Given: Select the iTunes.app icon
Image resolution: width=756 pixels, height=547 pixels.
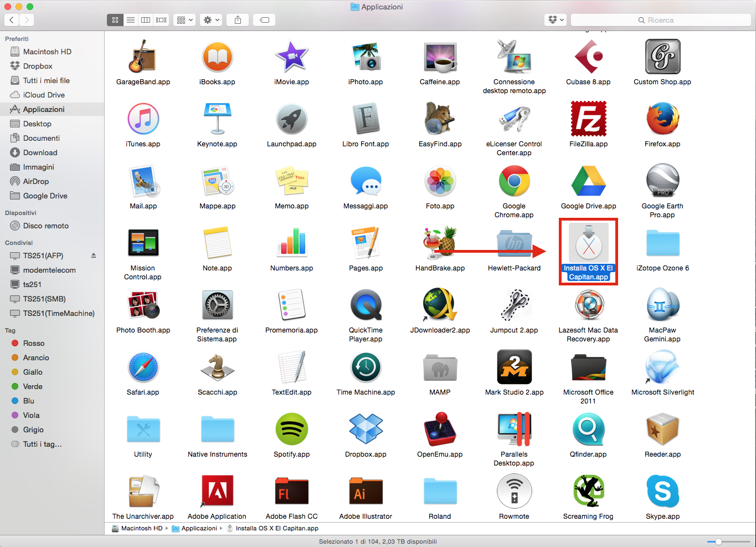Looking at the screenshot, I should click(x=143, y=119).
